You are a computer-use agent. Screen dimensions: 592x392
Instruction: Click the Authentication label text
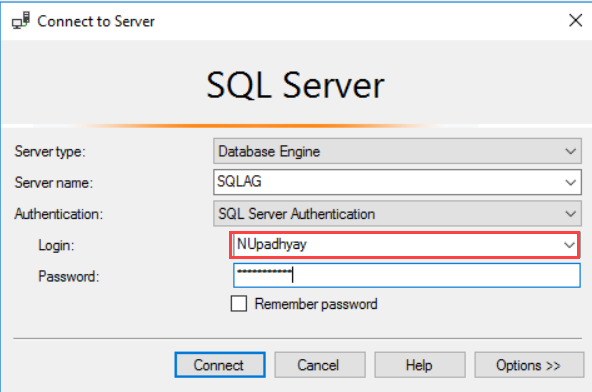[59, 214]
